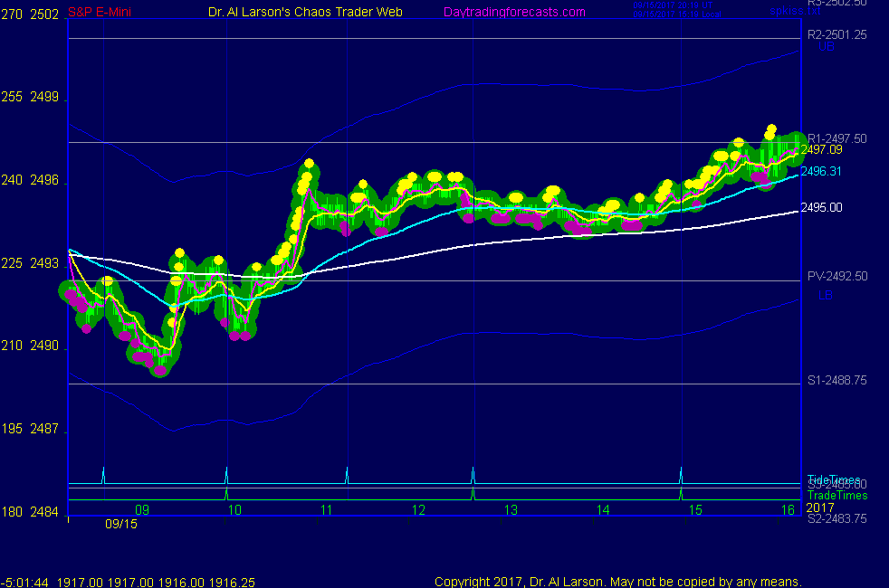This screenshot has width=889, height=588.
Task: Click the hour label '13' on the time axis
Action: point(511,510)
